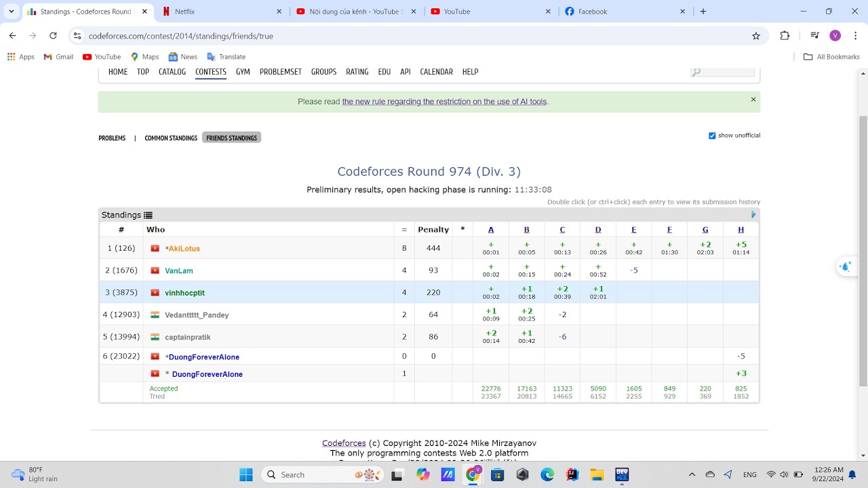868x488 pixels.
Task: Open Microsoft Edge from taskbar
Action: coord(547,474)
